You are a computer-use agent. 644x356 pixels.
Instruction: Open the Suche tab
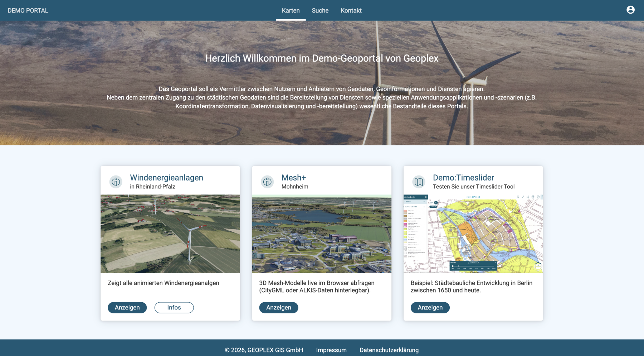pyautogui.click(x=320, y=11)
